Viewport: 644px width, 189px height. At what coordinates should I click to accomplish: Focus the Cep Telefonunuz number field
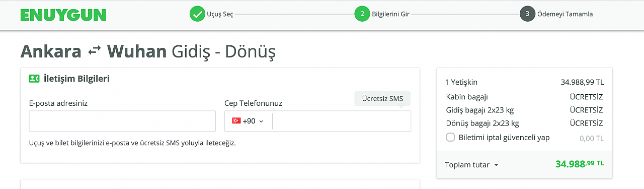tap(342, 121)
